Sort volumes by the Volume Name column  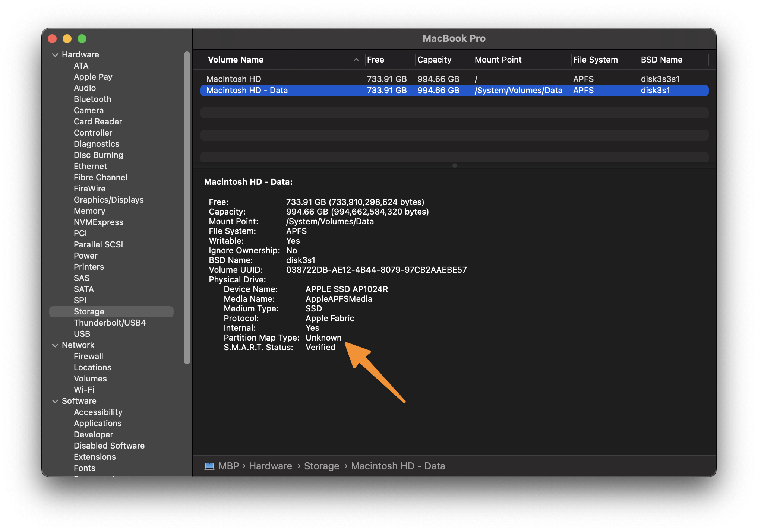pos(236,60)
